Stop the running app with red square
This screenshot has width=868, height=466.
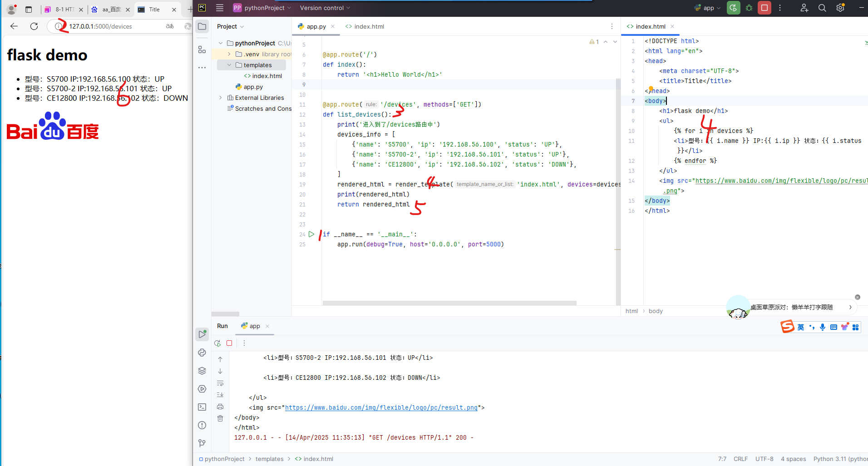(x=764, y=8)
